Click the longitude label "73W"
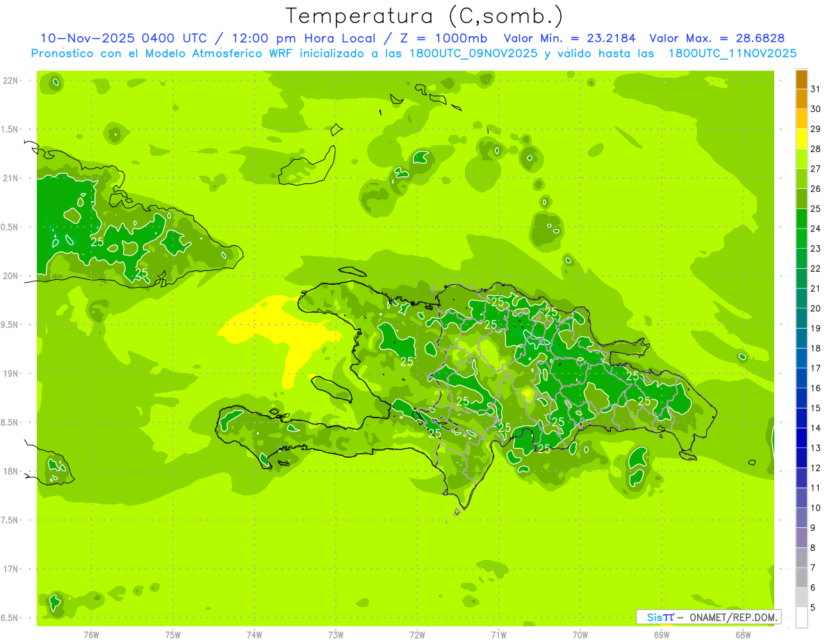The height and width of the screenshot is (644, 834). [x=336, y=634]
